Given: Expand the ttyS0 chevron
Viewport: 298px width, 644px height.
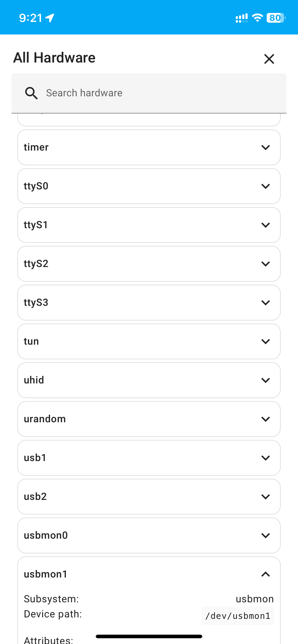Looking at the screenshot, I should (x=266, y=186).
